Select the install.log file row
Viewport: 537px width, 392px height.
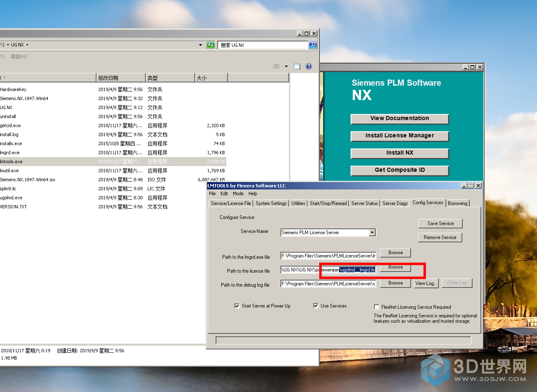click(113, 134)
